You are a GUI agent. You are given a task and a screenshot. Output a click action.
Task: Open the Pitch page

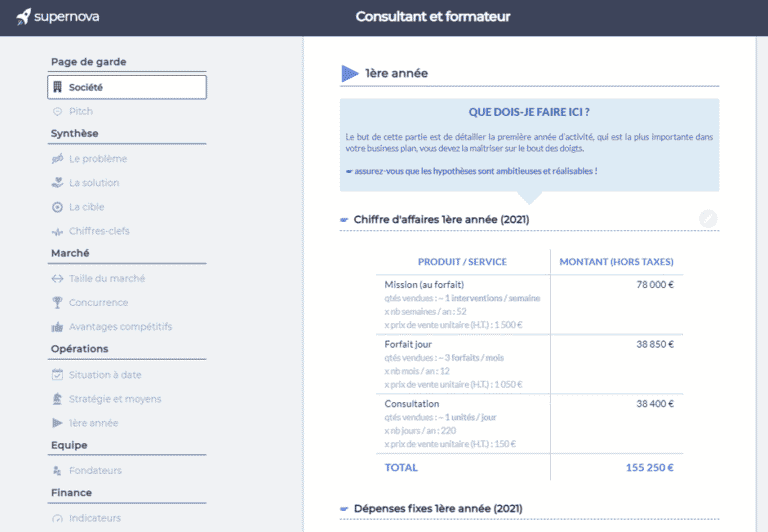(81, 111)
